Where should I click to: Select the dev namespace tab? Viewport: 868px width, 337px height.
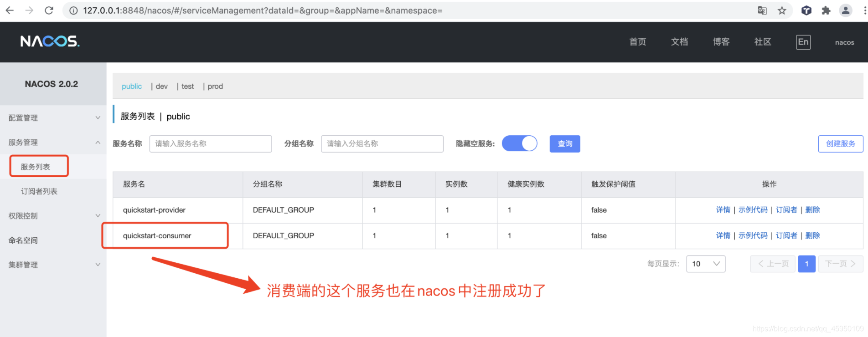pos(162,86)
